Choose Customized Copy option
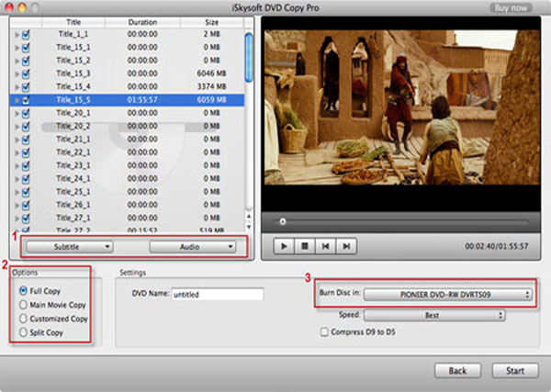 click(x=23, y=319)
